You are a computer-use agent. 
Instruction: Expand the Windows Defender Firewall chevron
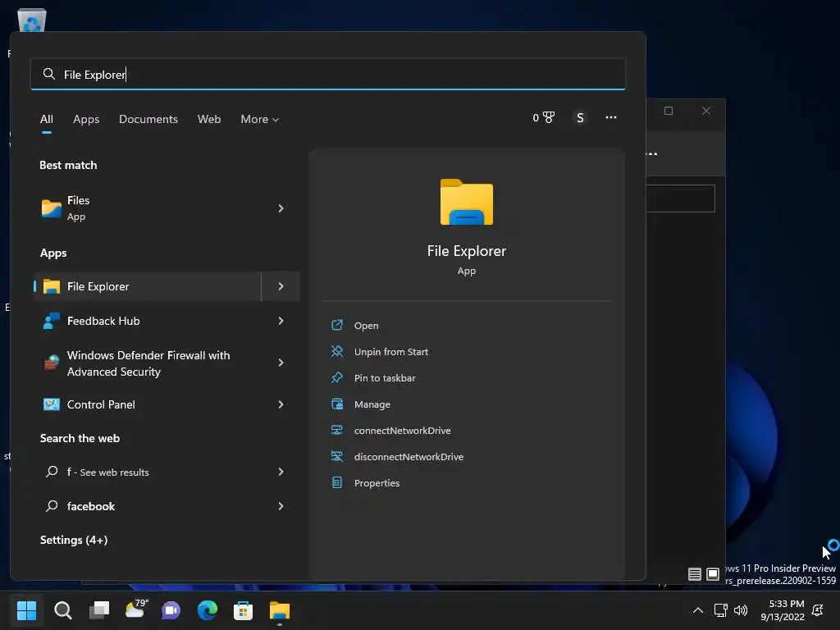[x=281, y=363]
